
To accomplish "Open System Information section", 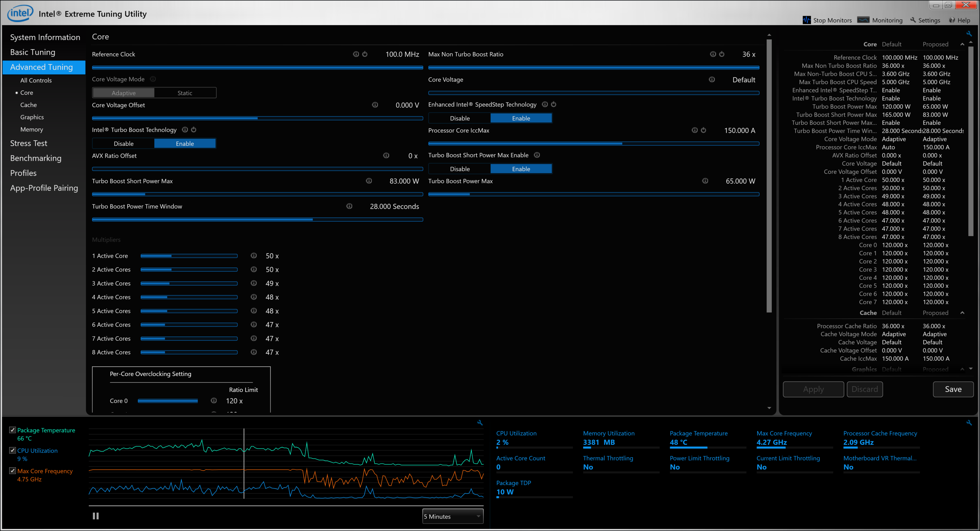I will coord(45,37).
